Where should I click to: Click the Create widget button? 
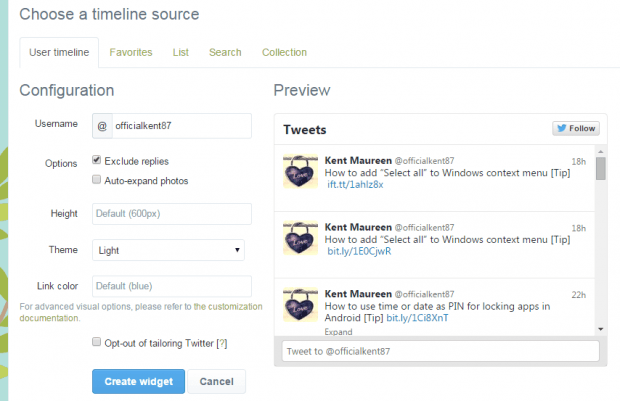click(138, 382)
